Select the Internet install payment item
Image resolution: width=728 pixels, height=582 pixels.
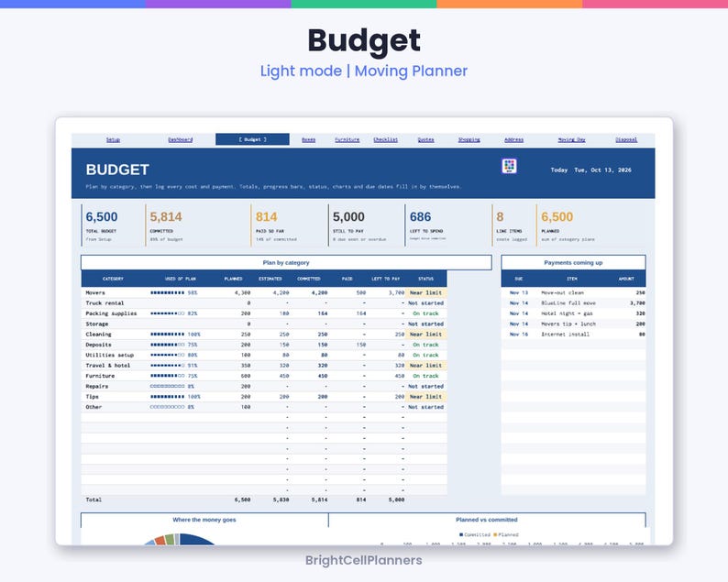pos(565,335)
